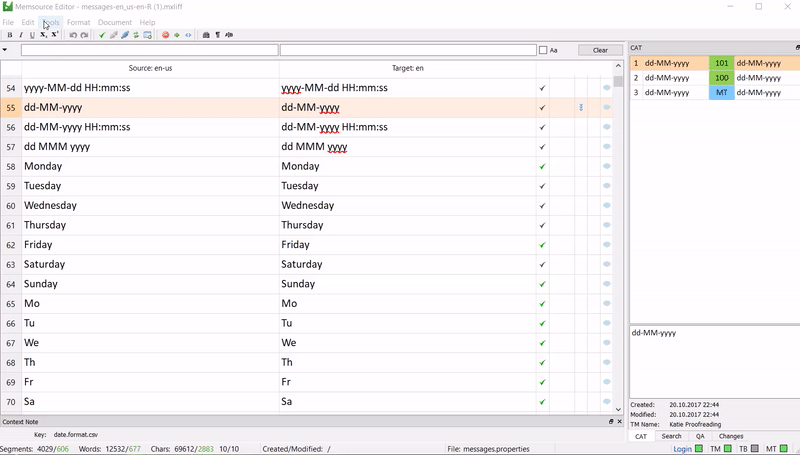Toggle hidden characters with pilcrow icon

[x=218, y=35]
